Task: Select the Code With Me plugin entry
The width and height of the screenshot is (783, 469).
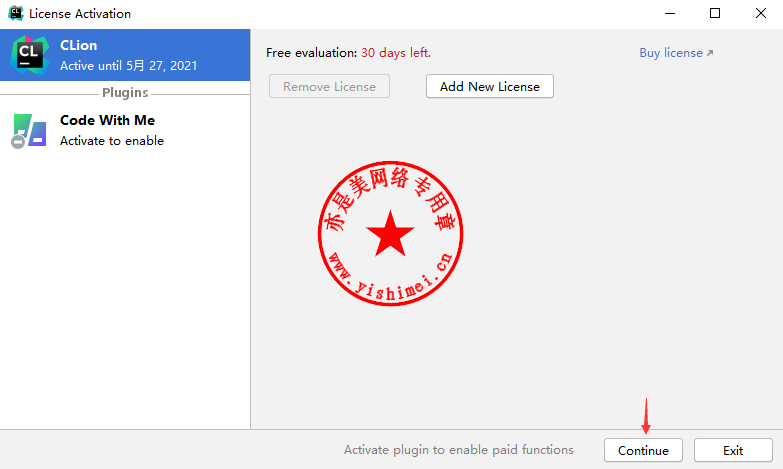Action: pyautogui.click(x=125, y=130)
